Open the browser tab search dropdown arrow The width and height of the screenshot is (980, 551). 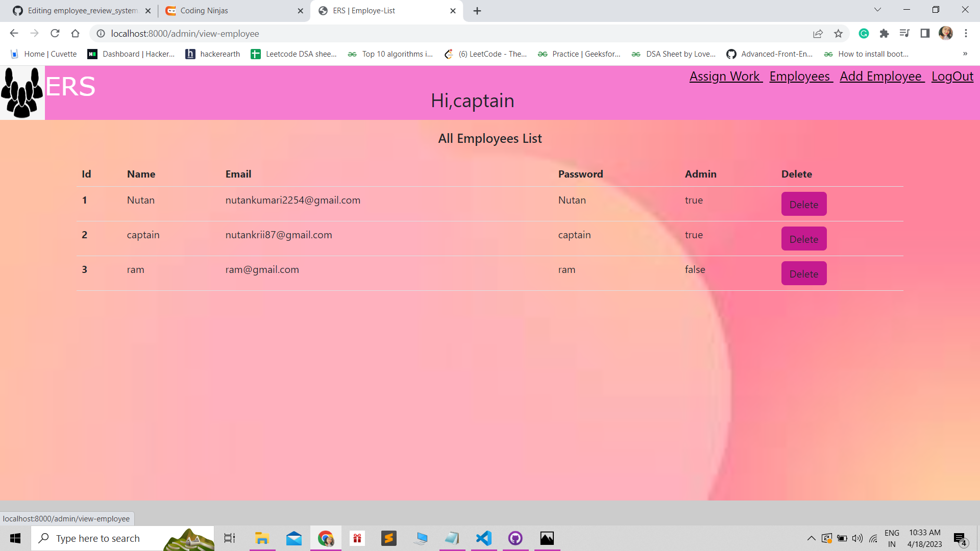[877, 9]
